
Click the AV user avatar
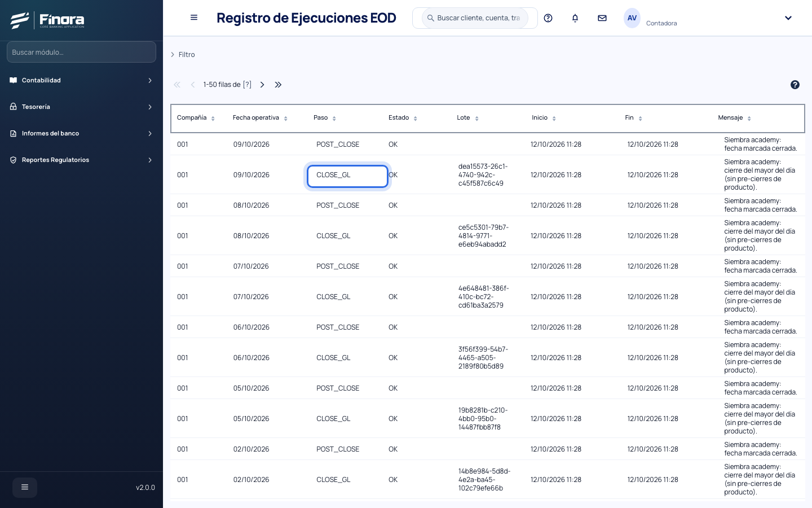(632, 18)
